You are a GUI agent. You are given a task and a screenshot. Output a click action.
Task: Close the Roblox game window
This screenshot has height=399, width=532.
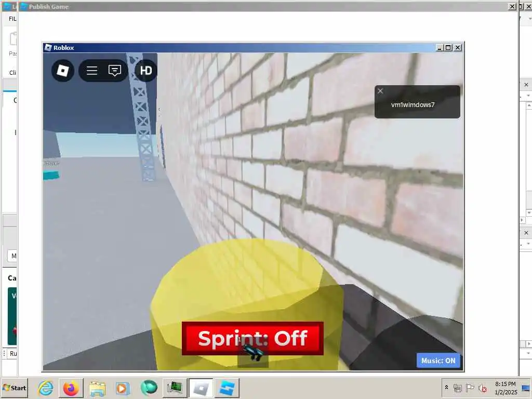click(x=458, y=48)
